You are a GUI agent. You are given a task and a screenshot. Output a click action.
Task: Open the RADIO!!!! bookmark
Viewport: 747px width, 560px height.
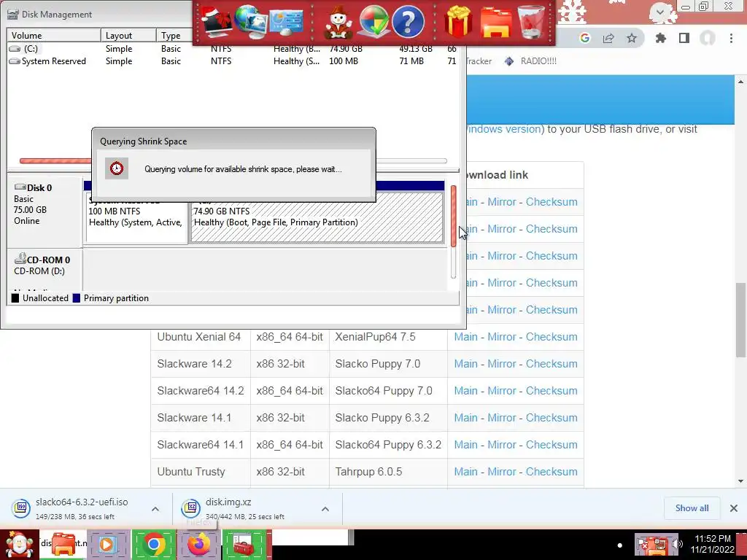point(530,61)
